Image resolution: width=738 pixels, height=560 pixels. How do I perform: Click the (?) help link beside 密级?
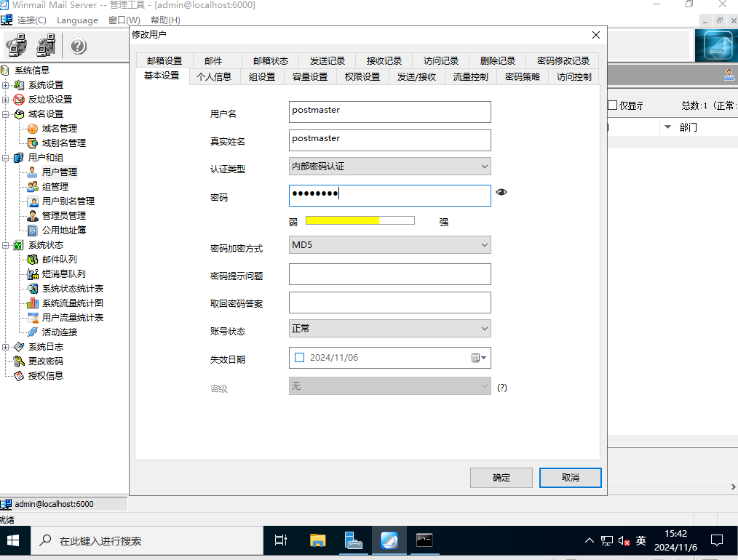click(502, 388)
